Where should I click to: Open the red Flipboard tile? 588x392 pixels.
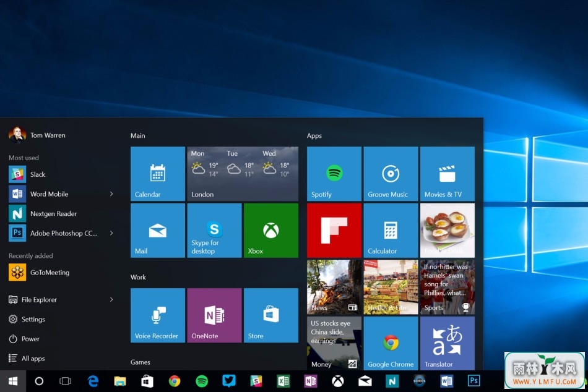[334, 231]
